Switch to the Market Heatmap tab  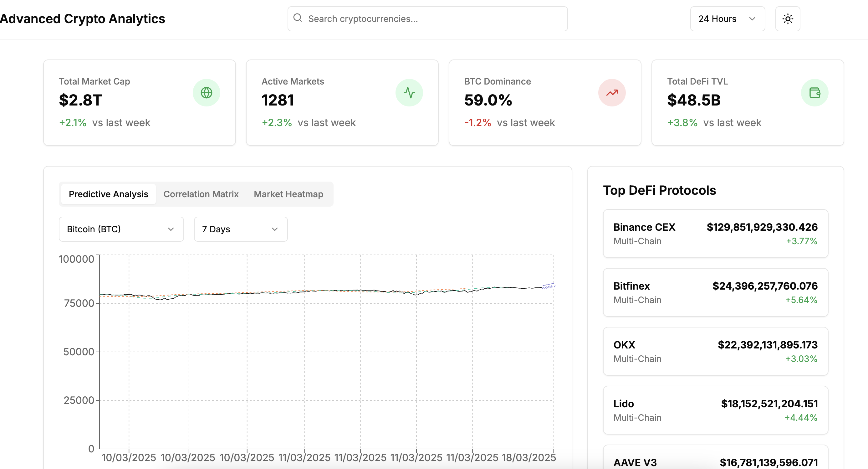click(288, 194)
